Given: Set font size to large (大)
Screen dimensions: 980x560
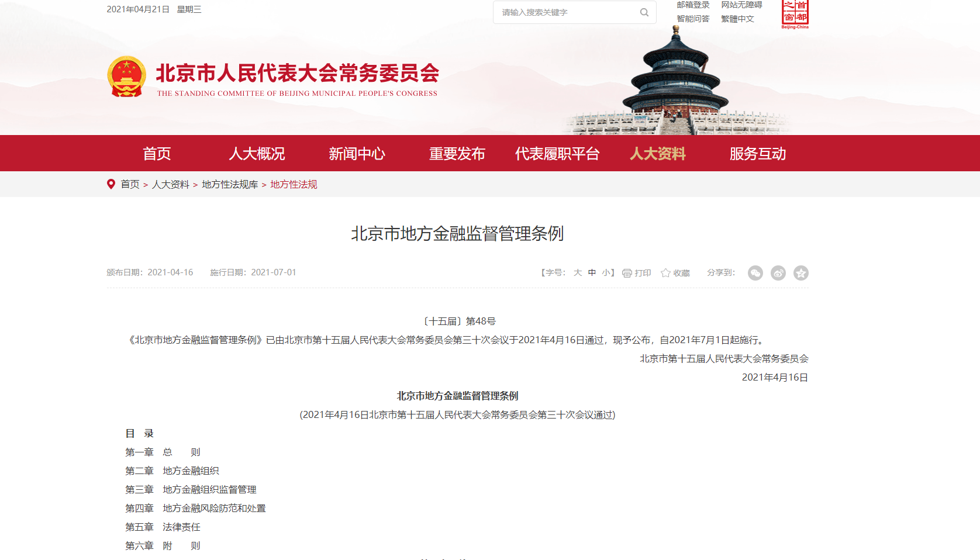Looking at the screenshot, I should click(578, 273).
